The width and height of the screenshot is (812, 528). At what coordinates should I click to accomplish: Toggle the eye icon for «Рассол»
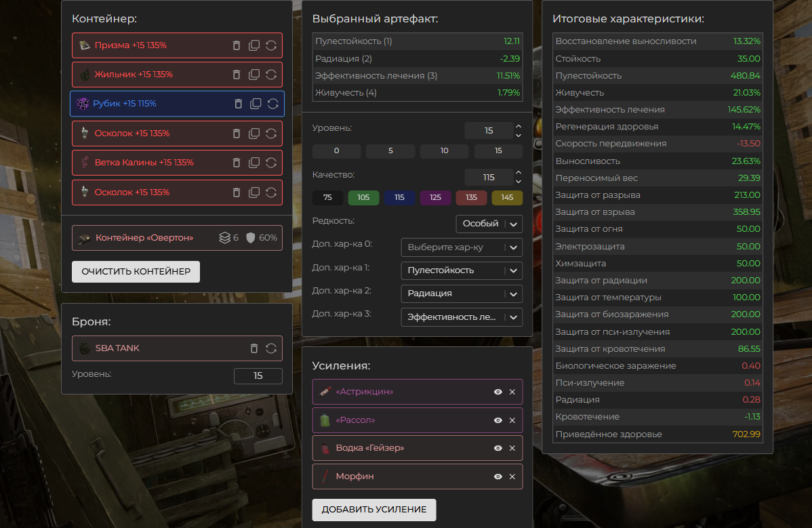coord(498,420)
